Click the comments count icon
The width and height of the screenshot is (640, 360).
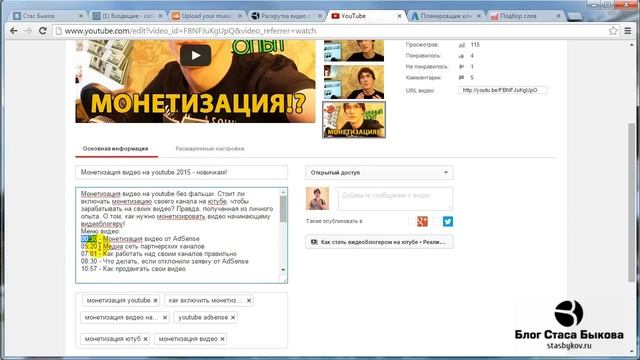tap(462, 78)
